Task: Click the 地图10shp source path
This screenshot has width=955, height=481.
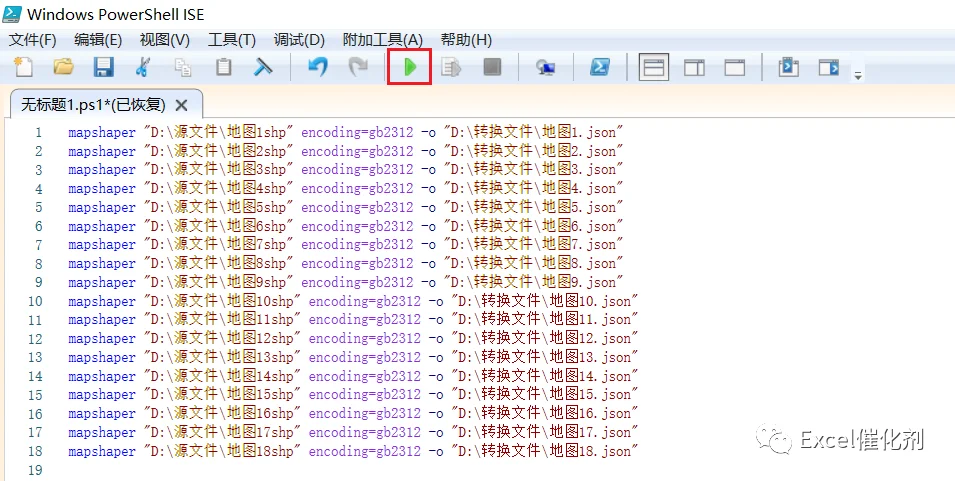Action: point(222,301)
